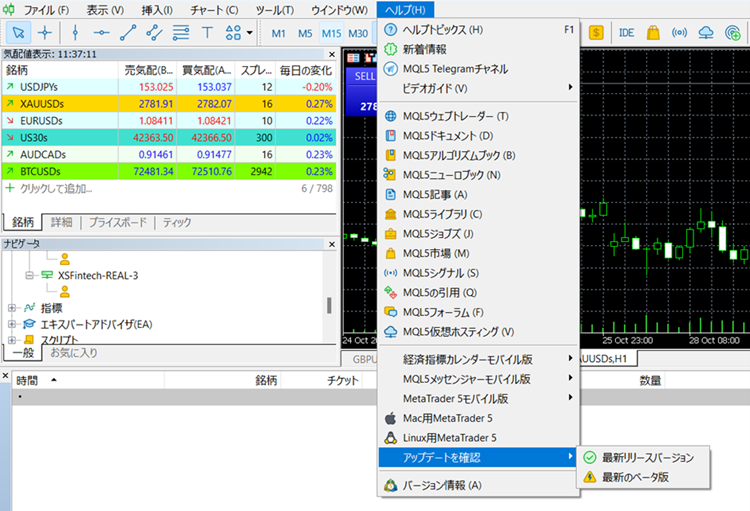Open MQL5ドキュメント entry
Image resolution: width=750 pixels, height=511 pixels.
point(479,136)
